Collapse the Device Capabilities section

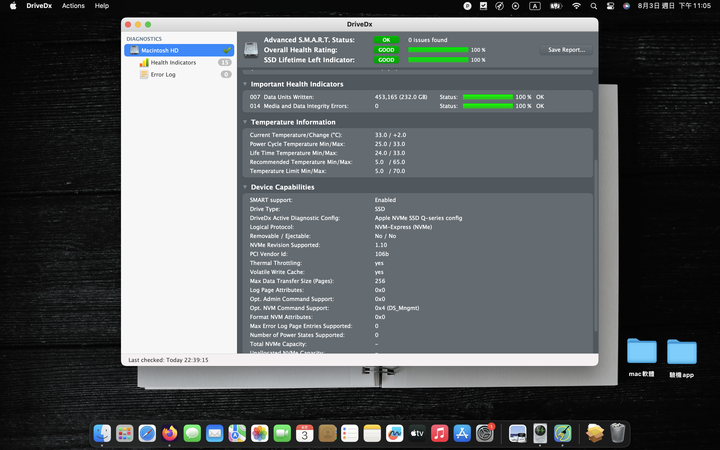[x=245, y=187]
